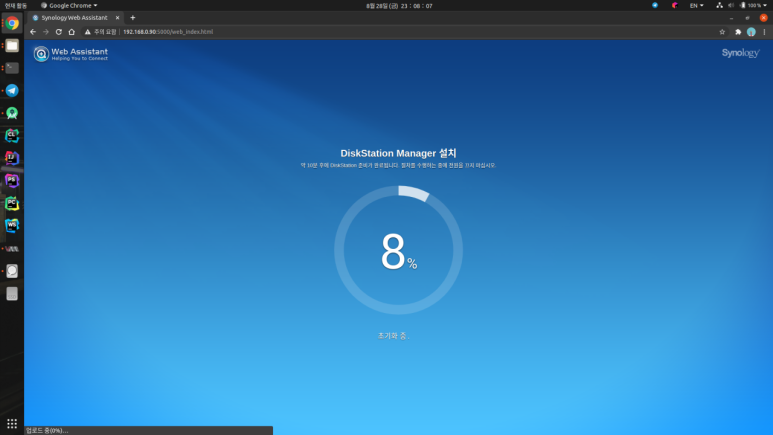Open the gray drive icon in the dock
The image size is (773, 435).
pos(12,293)
